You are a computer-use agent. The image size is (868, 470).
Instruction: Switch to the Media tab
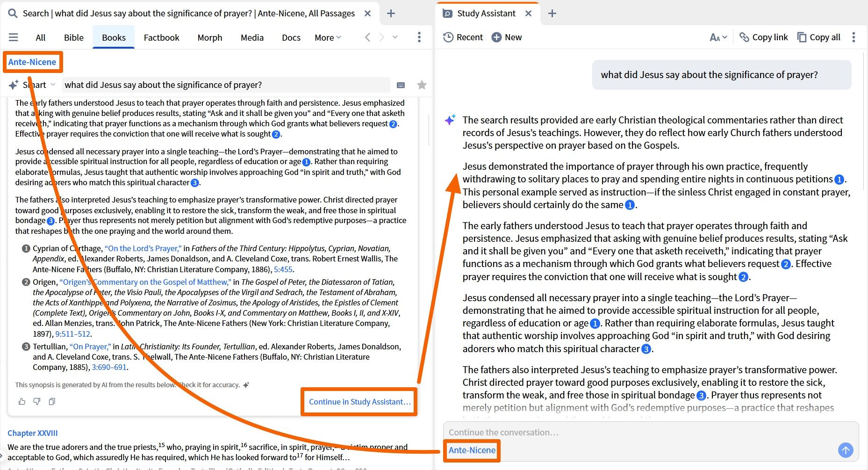coord(252,37)
